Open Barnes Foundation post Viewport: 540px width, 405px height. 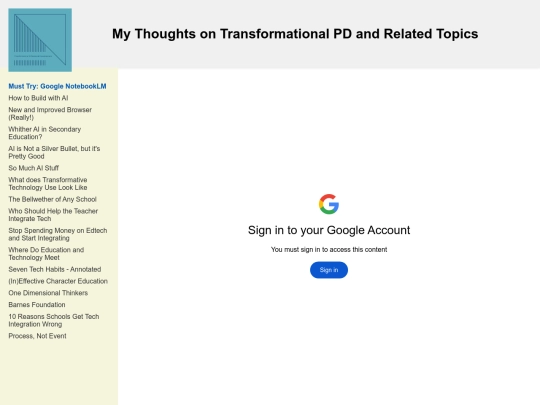click(x=37, y=305)
